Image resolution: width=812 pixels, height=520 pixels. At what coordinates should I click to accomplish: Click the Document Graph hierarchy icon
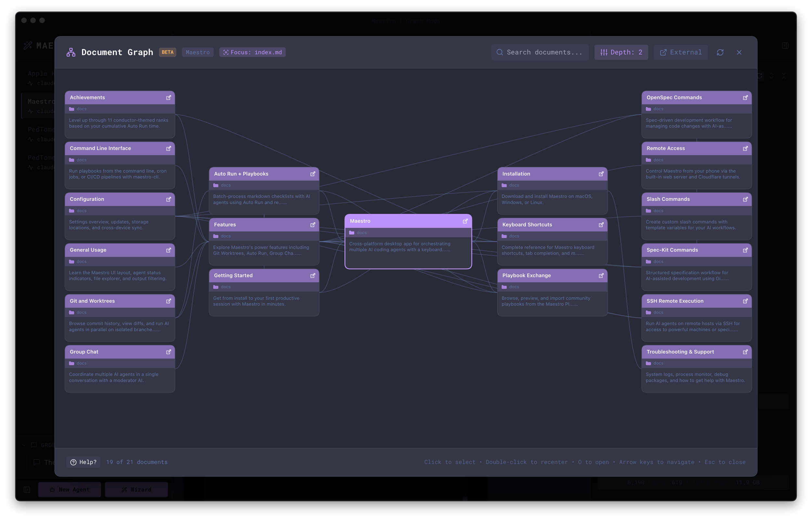(x=71, y=52)
